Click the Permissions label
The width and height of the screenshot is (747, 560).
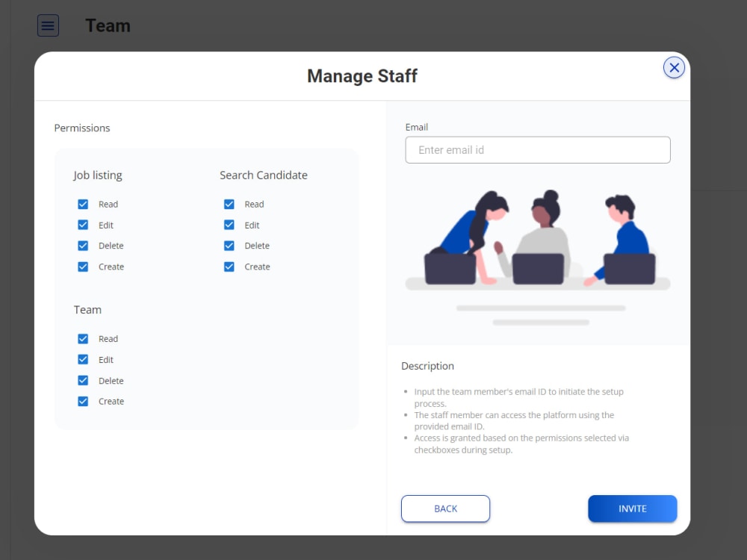(x=82, y=128)
